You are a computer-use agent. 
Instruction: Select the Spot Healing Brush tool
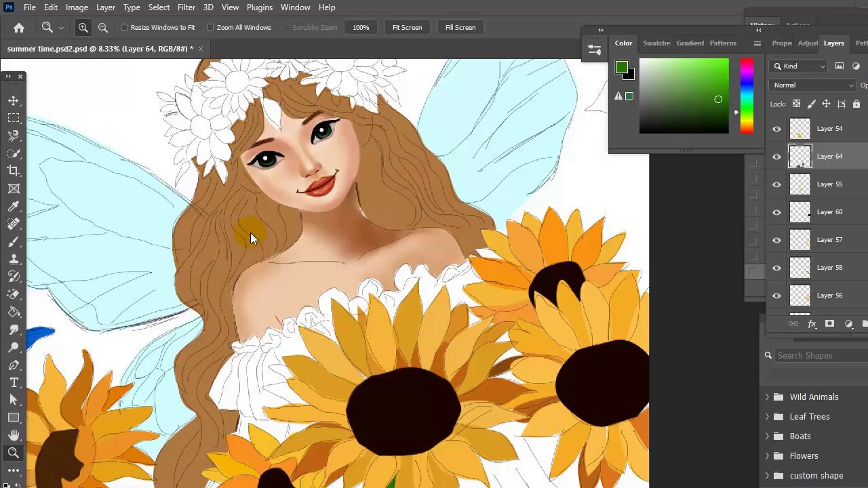14,224
